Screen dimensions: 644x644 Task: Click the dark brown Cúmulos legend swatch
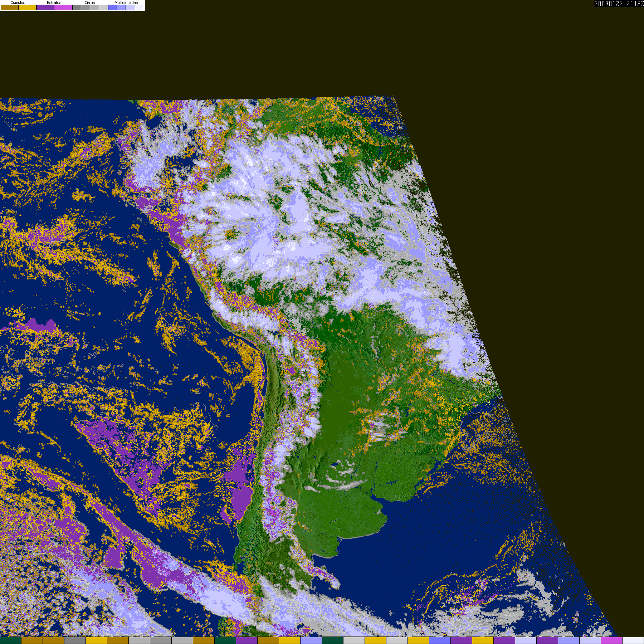[10, 7]
